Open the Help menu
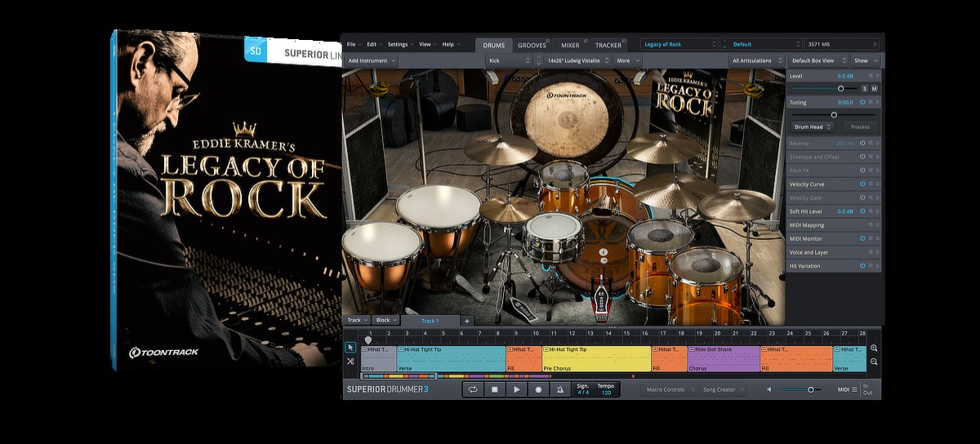 tap(451, 44)
